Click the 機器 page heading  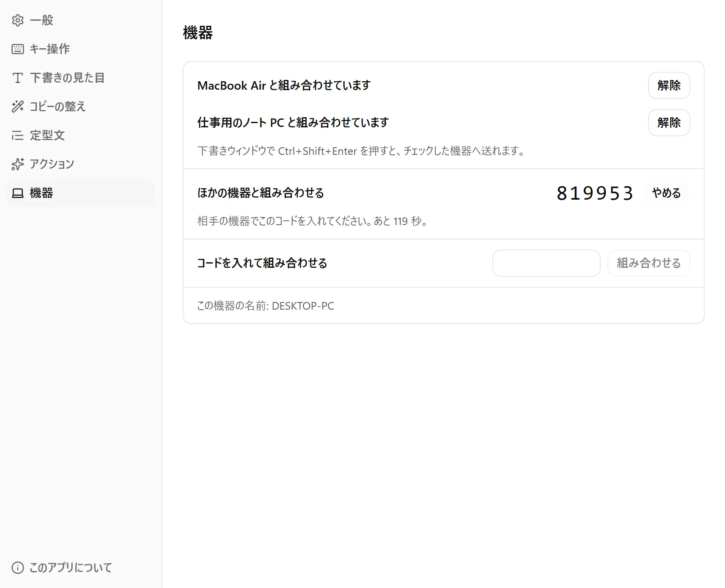198,33
